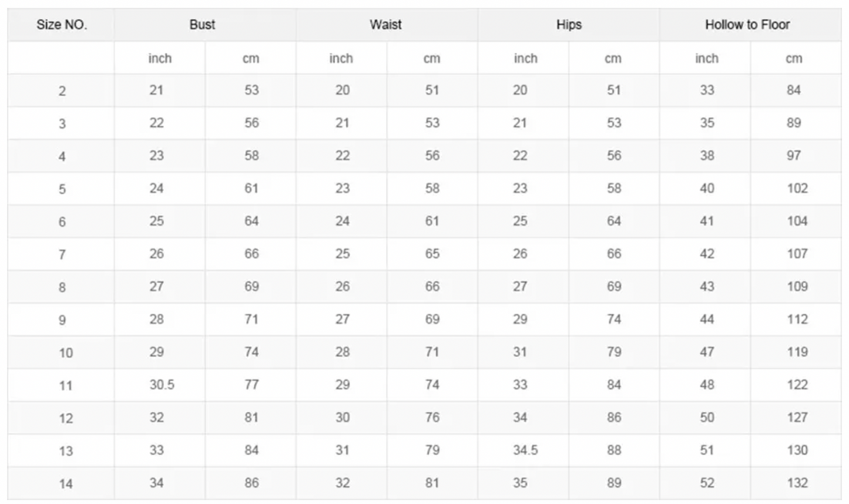The width and height of the screenshot is (849, 504).
Task: Select the 34.5 hips inch value
Action: click(x=525, y=450)
